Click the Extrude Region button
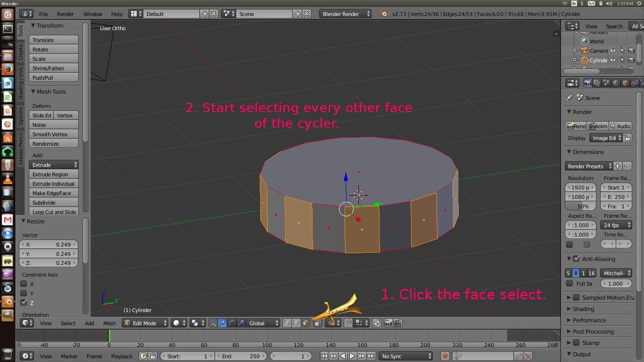Image resolution: width=644 pixels, height=362 pixels. pyautogui.click(x=53, y=174)
